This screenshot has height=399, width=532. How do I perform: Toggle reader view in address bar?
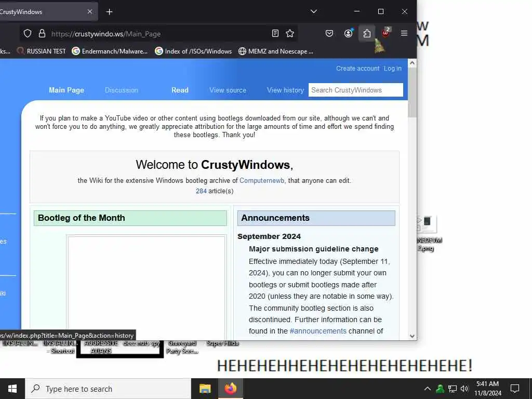coord(275,33)
